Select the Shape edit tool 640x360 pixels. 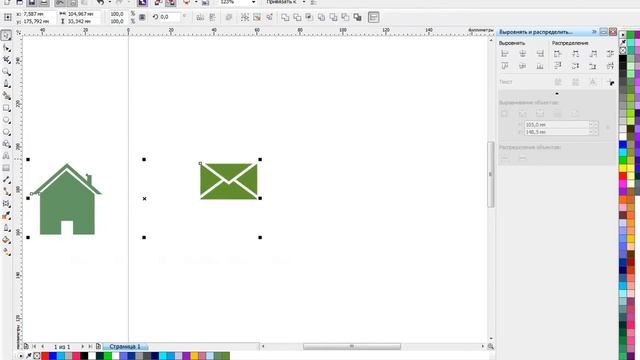point(6,48)
